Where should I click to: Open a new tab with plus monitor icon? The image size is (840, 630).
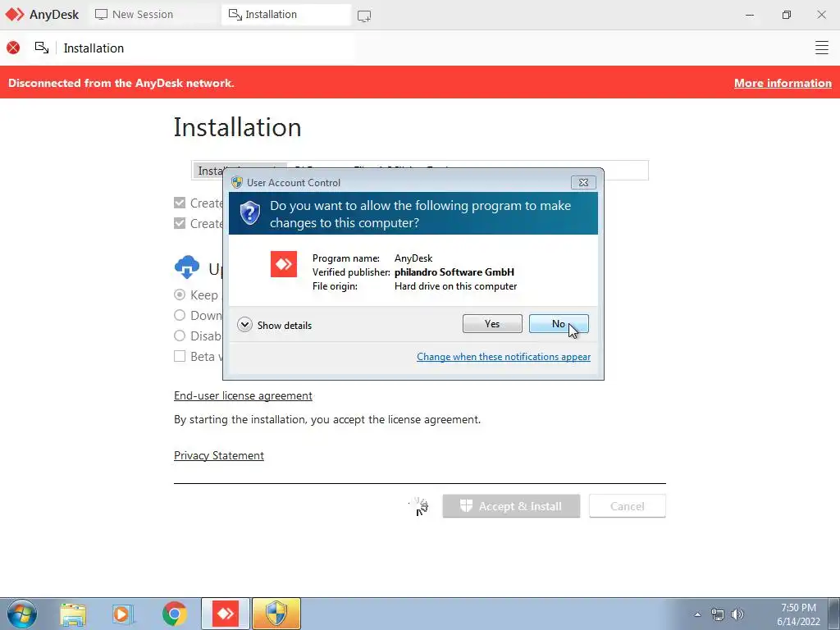click(x=364, y=16)
